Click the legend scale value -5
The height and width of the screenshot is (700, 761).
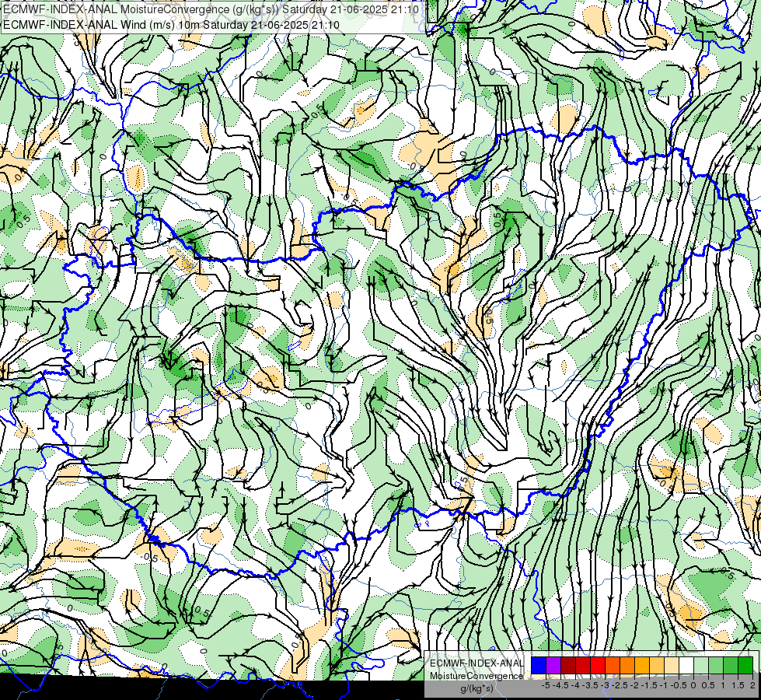pos(546,685)
